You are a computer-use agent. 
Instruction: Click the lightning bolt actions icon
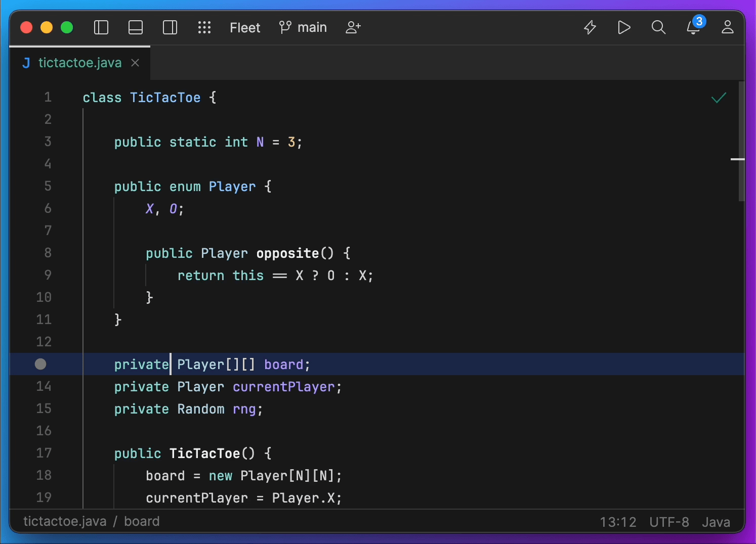click(x=590, y=27)
